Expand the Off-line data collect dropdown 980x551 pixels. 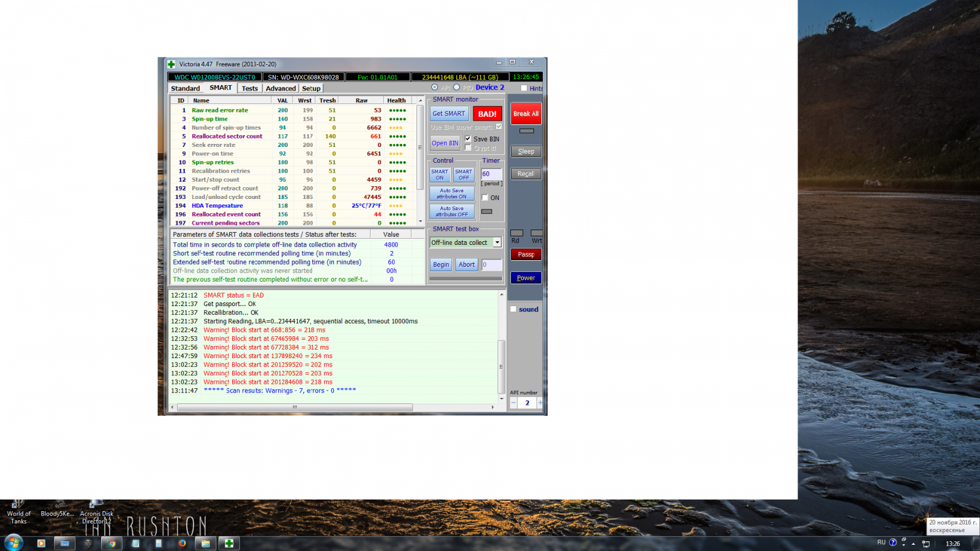(x=497, y=242)
